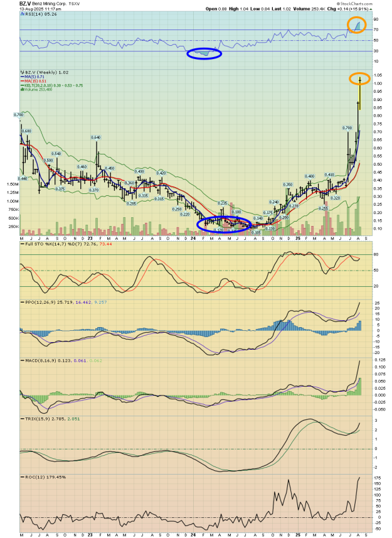Click the 90 level on RSI axis
Viewport: 392px width, 538px height.
[376, 19]
